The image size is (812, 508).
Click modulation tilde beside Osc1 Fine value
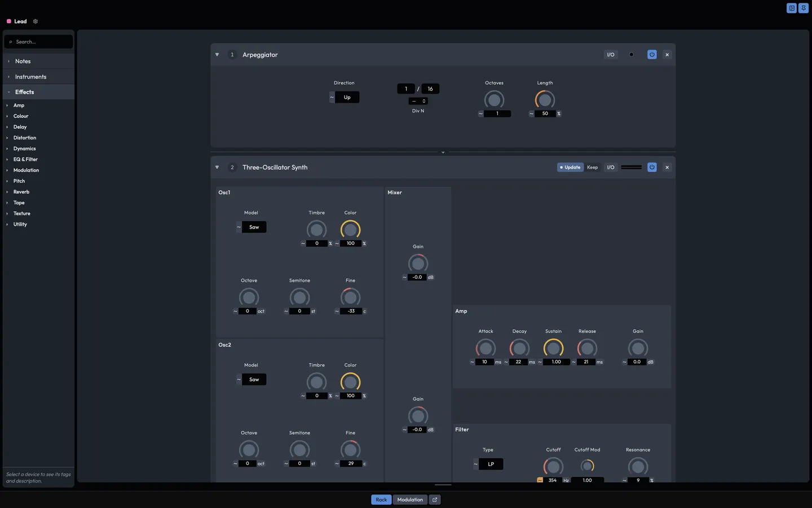tap(337, 311)
